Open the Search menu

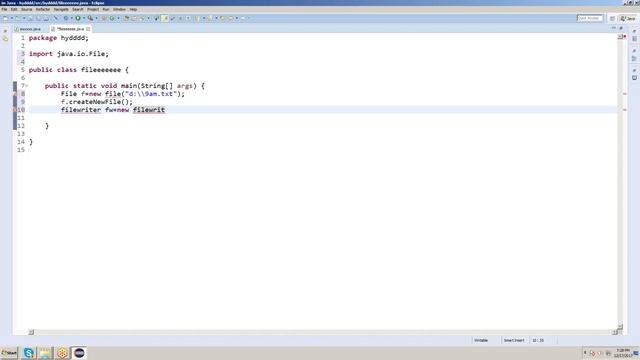pyautogui.click(x=78, y=9)
